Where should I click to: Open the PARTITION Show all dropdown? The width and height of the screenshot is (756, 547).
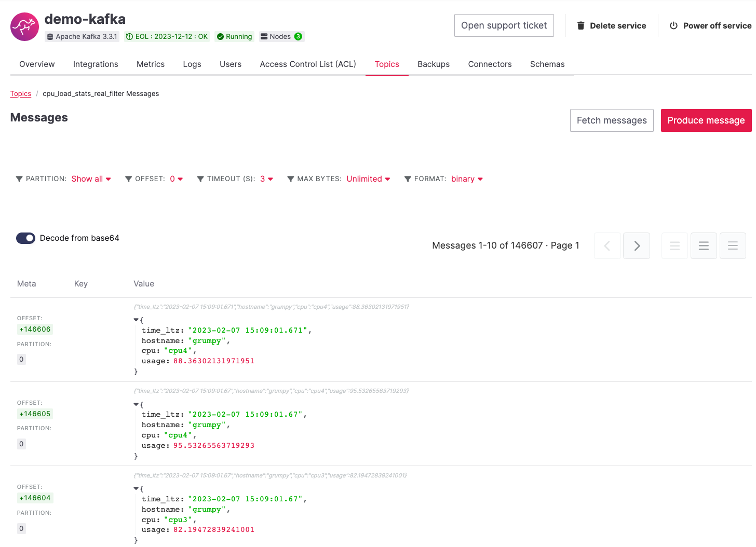[91, 179]
